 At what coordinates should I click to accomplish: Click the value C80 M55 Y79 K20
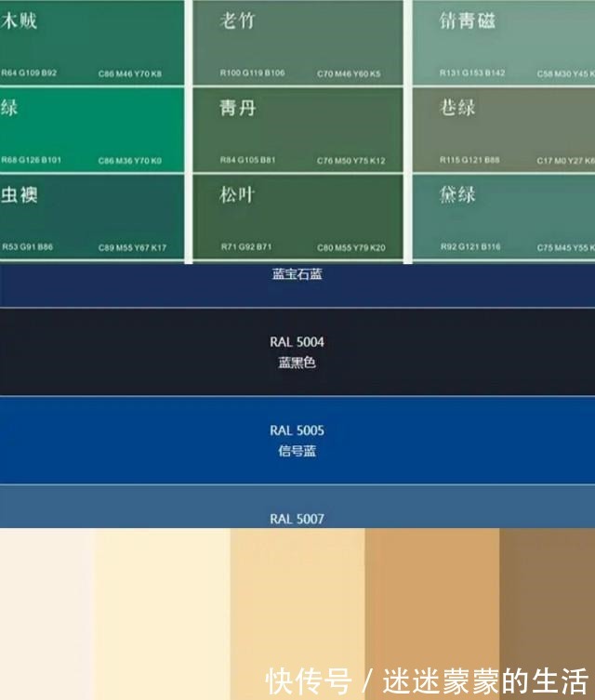[x=350, y=248]
